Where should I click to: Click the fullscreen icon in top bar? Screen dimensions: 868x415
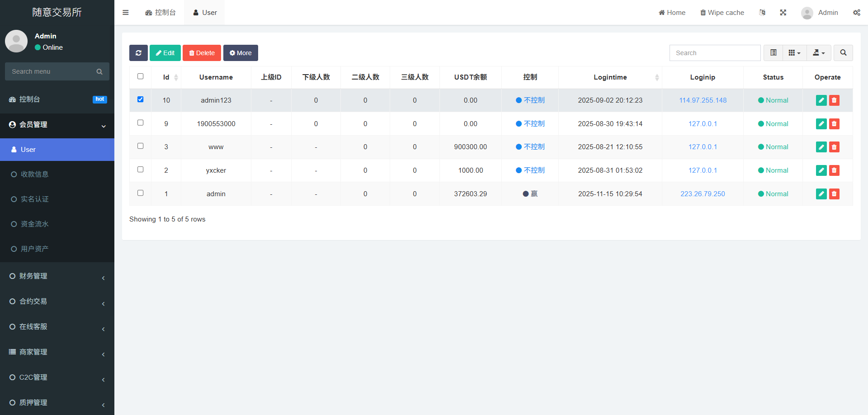783,13
